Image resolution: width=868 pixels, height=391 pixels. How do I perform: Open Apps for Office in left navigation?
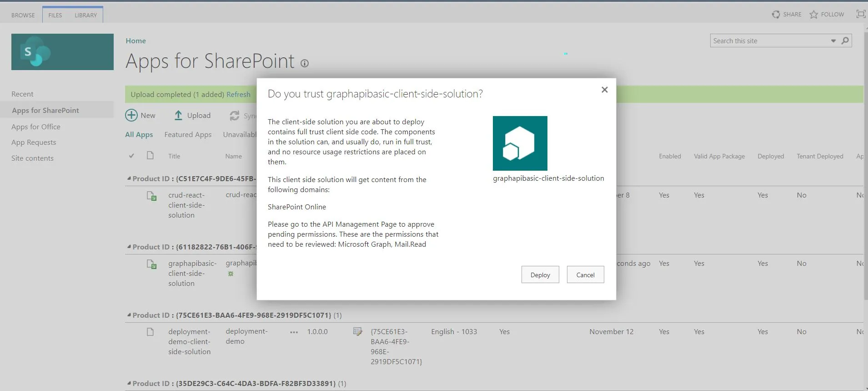coord(36,127)
